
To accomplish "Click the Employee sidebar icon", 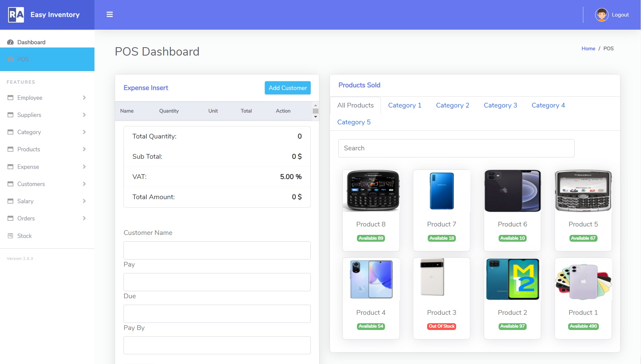I will point(10,98).
